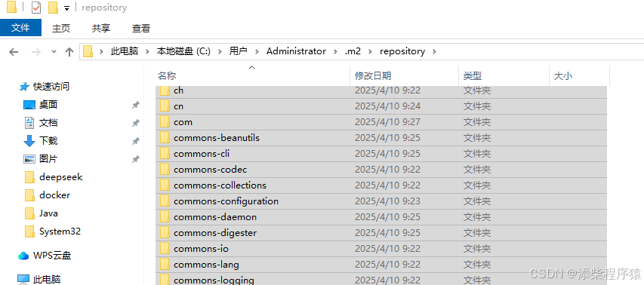Open the quick access toolbar customize dropdown
This screenshot has width=644, height=285.
pos(66,8)
